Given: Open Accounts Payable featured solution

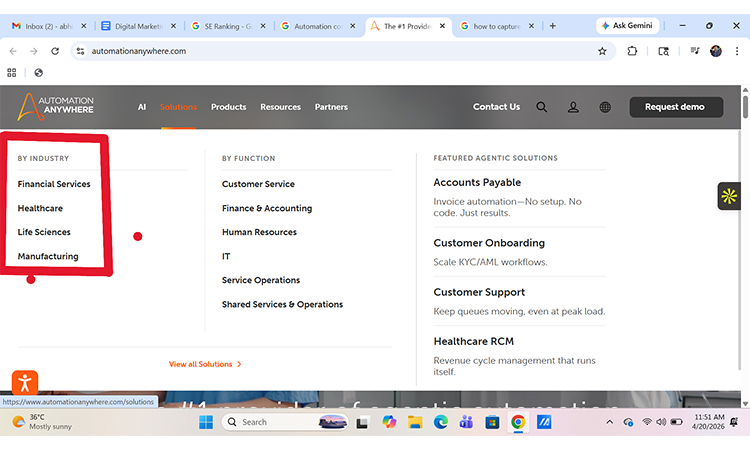Looking at the screenshot, I should coord(477,183).
